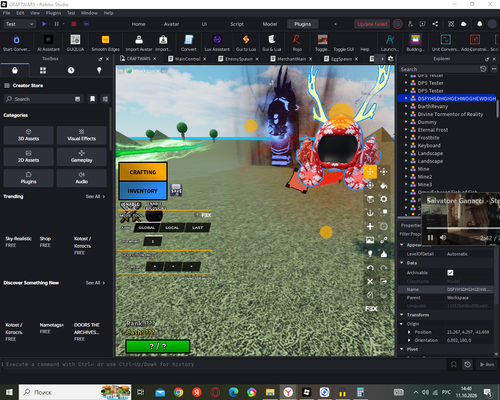Collapse the Transform properties section
This screenshot has width=500, height=400.
(402, 315)
